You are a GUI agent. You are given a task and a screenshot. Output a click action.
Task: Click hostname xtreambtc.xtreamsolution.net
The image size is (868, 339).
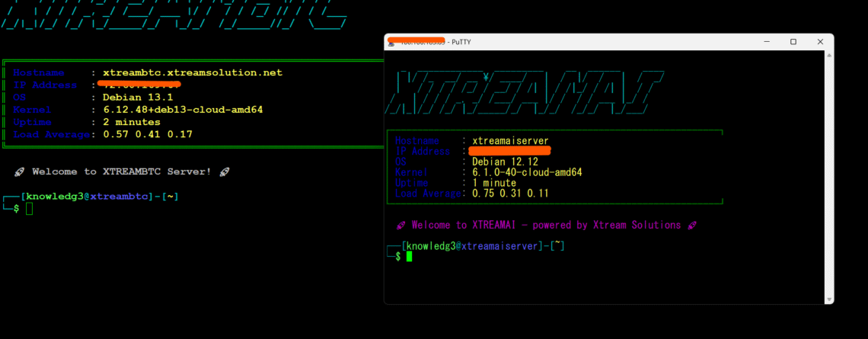click(x=192, y=72)
